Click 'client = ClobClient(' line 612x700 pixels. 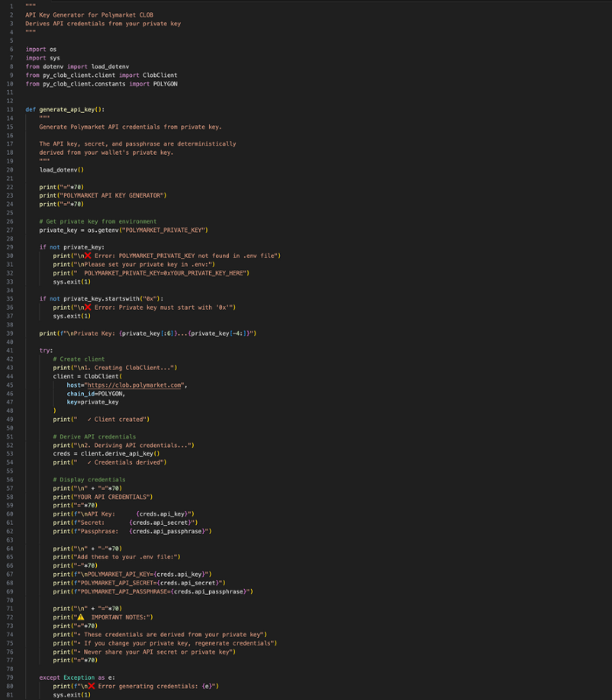pyautogui.click(x=87, y=376)
